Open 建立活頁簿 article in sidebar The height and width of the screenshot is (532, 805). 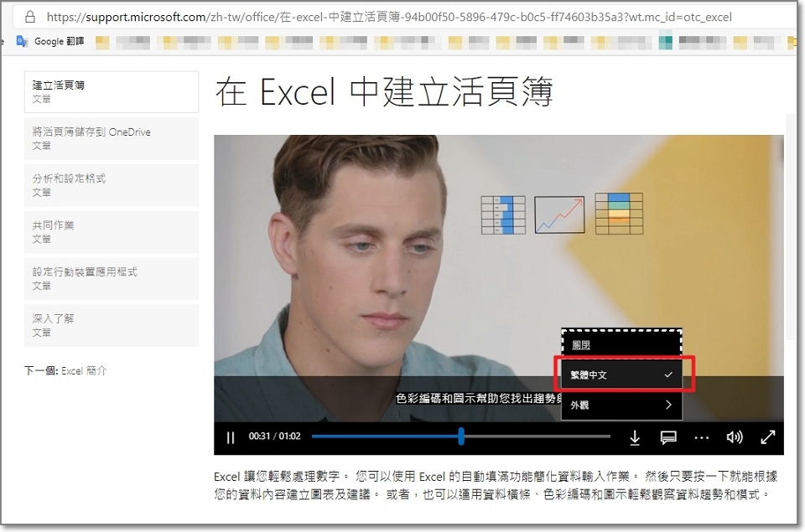tap(112, 92)
